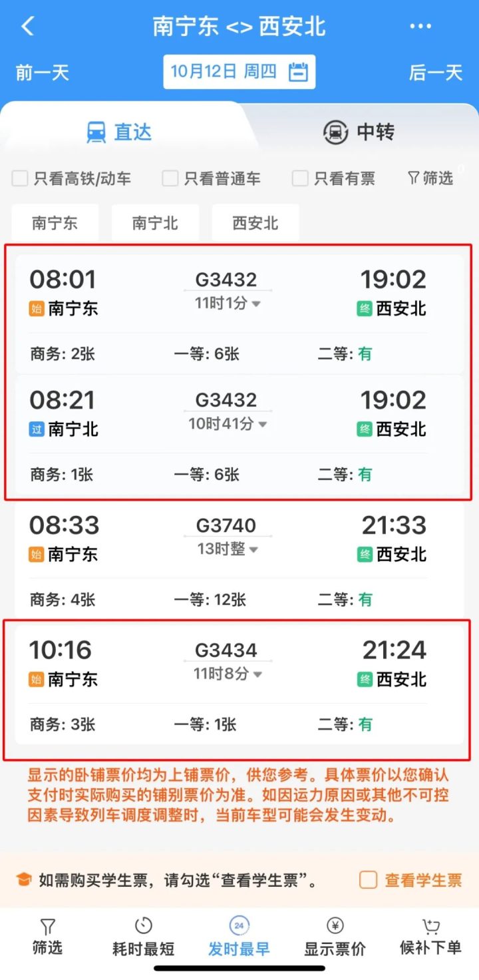Expand the G3740 13时整 duration arrow
The width and height of the screenshot is (479, 980).
[253, 550]
